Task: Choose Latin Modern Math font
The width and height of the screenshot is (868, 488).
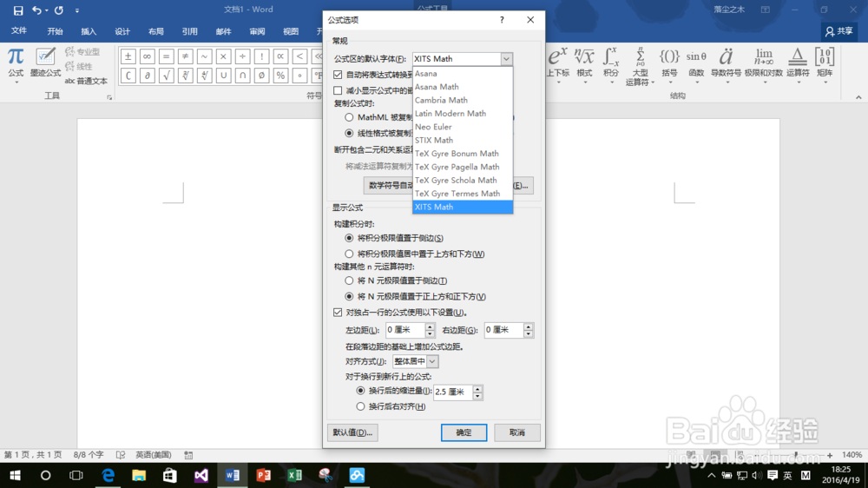Action: [463, 114]
